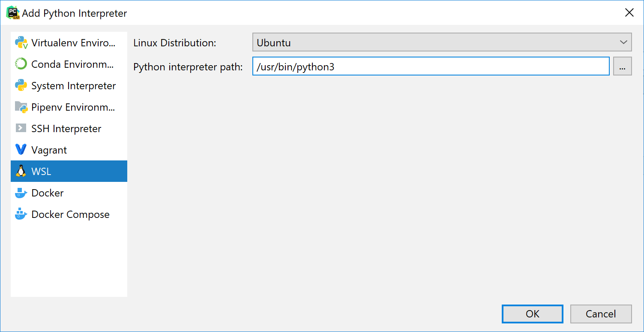Click inside the Python interpreter path field

(x=431, y=66)
